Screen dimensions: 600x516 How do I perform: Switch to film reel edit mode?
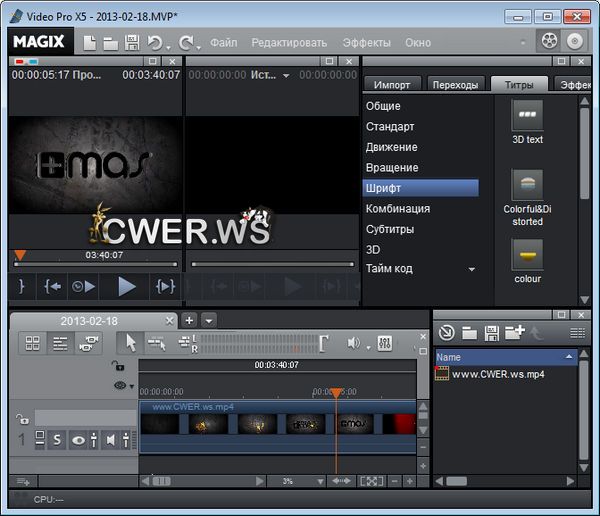click(x=549, y=41)
